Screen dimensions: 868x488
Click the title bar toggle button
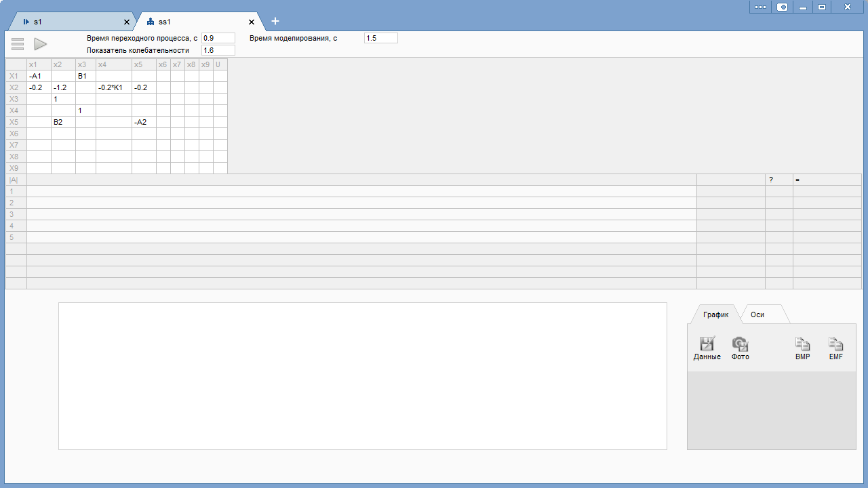pyautogui.click(x=782, y=7)
